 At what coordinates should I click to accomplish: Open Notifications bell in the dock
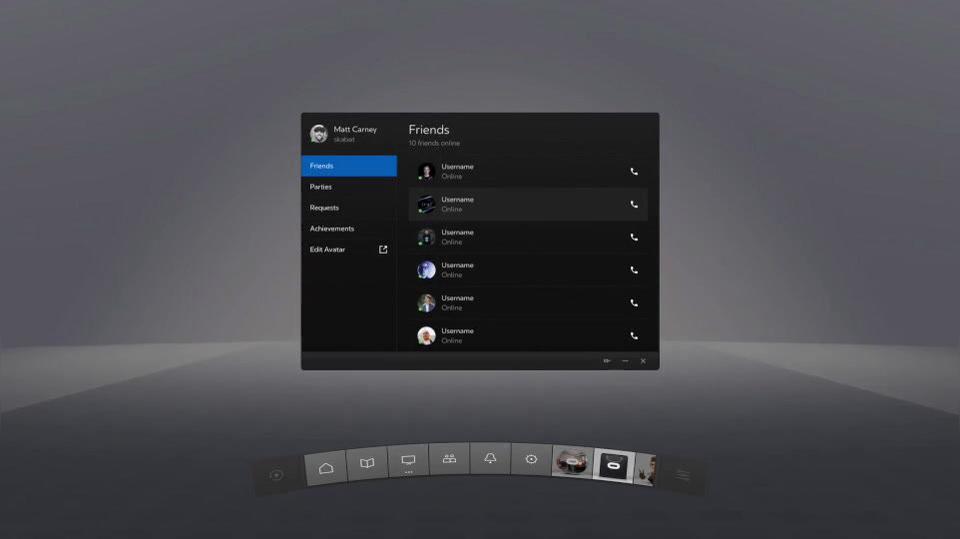point(490,459)
